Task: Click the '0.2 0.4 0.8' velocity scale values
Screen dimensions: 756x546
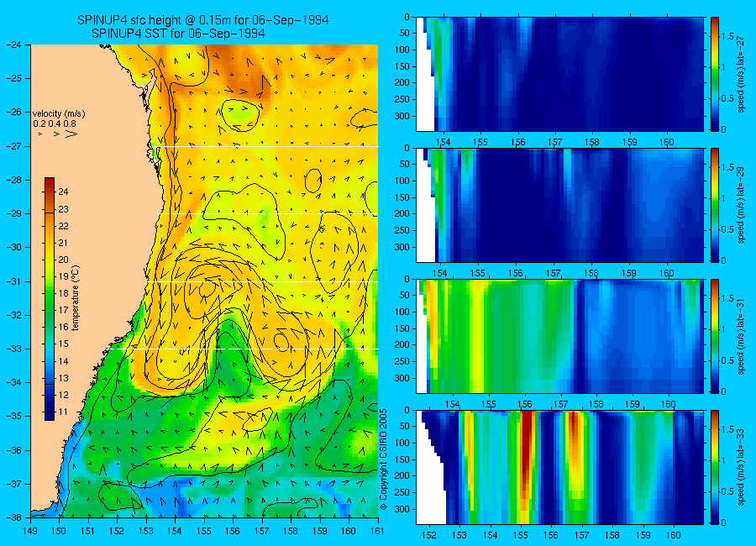Action: coord(55,124)
